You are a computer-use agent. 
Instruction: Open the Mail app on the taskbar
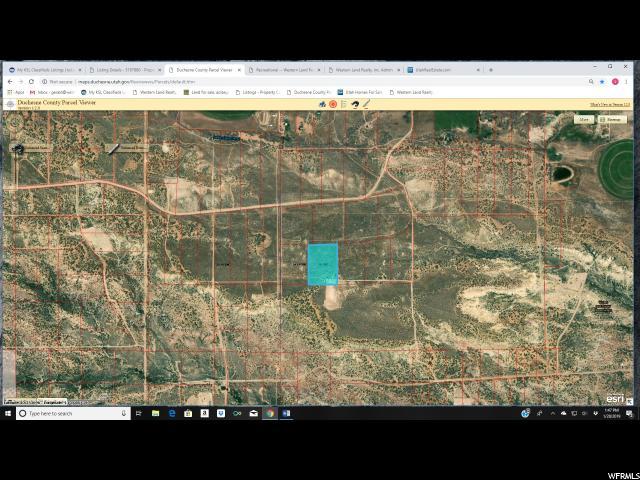pyautogui.click(x=253, y=413)
